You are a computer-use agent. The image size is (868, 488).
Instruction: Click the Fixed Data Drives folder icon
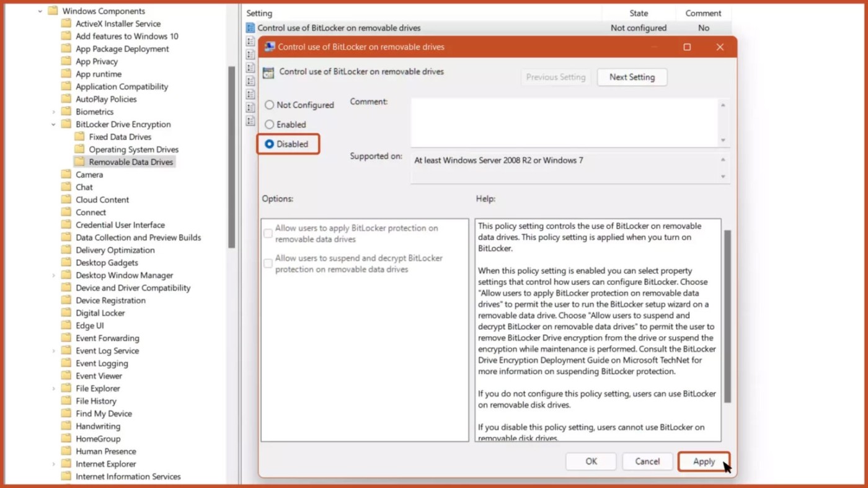79,137
